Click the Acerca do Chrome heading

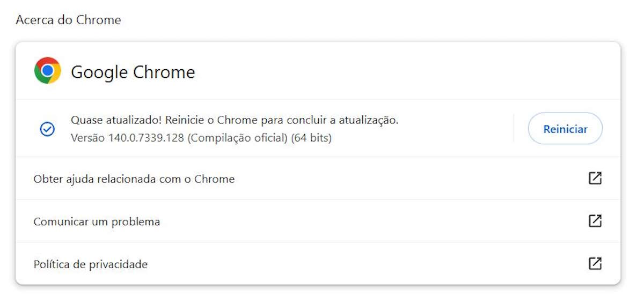68,20
